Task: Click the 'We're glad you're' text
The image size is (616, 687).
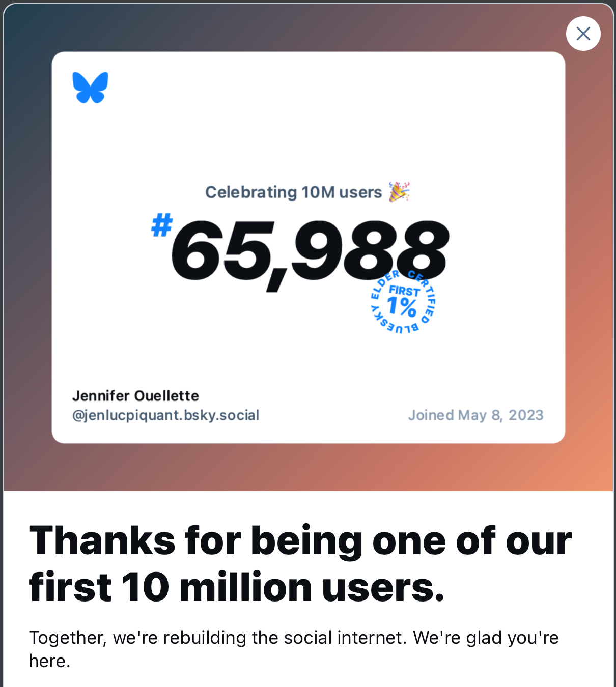Action: pyautogui.click(x=486, y=637)
